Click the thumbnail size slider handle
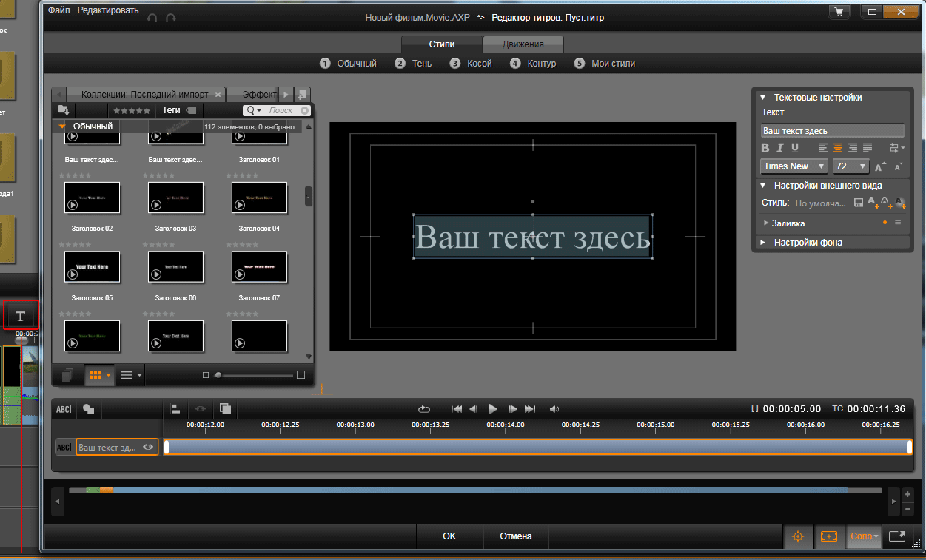This screenshot has width=926, height=560. 218,375
